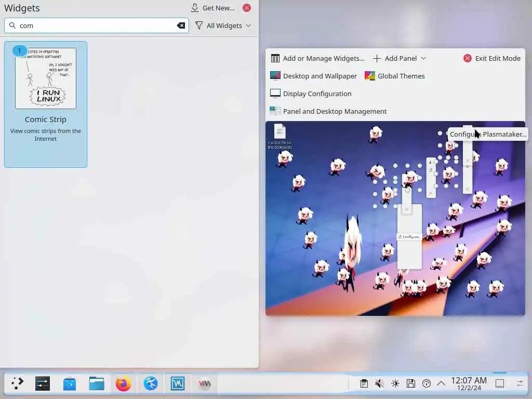Exit Edit Mode
Viewport: 532px width, 399px height.
point(492,58)
